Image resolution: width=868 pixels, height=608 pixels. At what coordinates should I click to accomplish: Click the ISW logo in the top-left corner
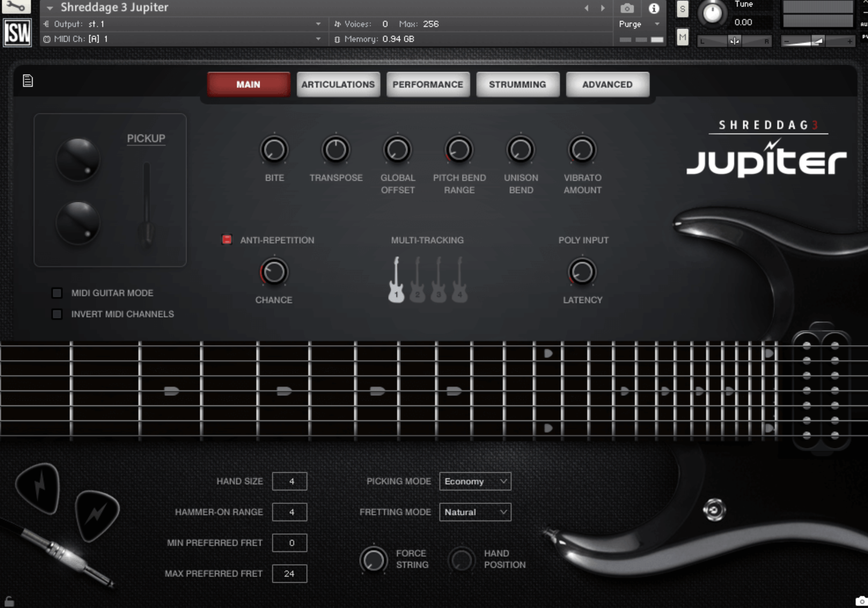point(17,32)
